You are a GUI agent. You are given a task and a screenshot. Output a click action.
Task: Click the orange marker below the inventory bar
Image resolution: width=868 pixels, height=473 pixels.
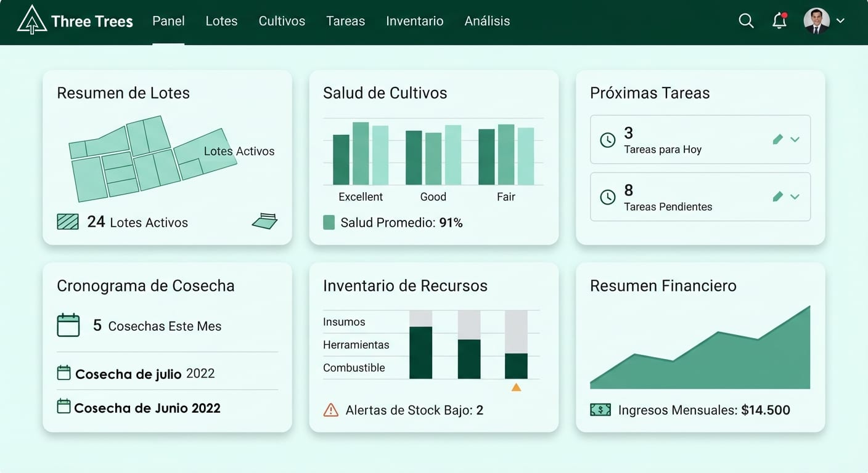click(x=516, y=387)
